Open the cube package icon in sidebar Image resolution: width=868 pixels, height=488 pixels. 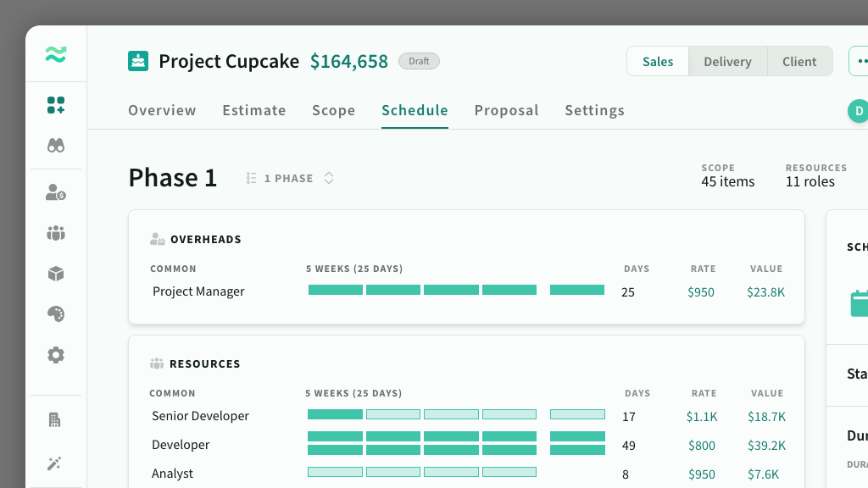point(56,274)
